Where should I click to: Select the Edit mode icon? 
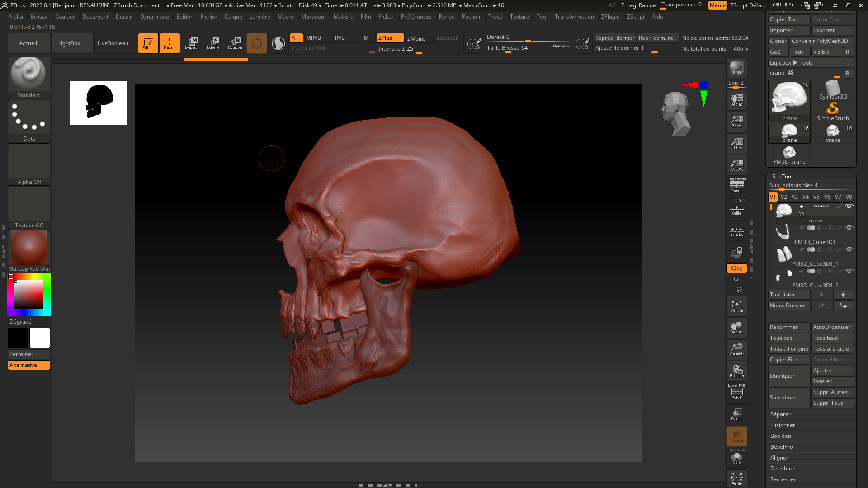[x=148, y=43]
